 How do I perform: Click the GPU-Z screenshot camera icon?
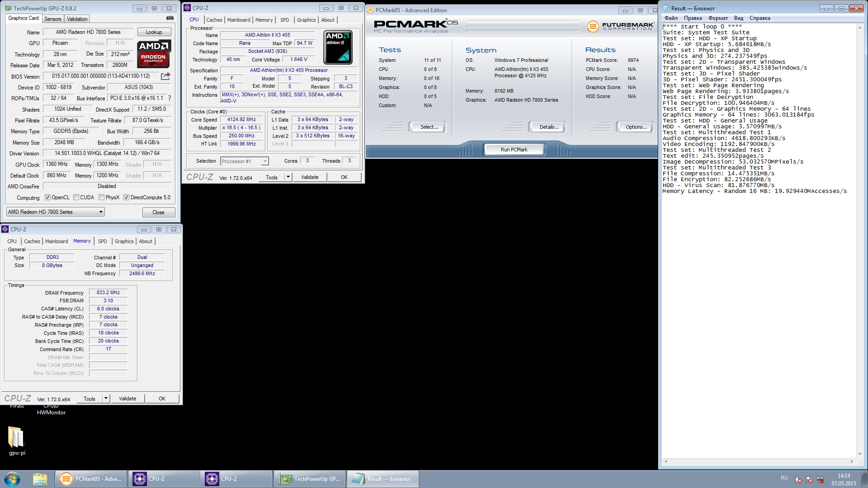[x=170, y=18]
